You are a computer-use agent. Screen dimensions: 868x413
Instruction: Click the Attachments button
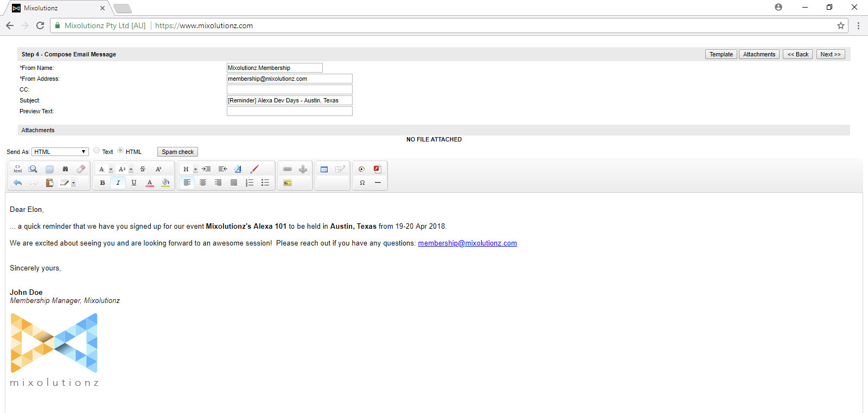(x=759, y=54)
